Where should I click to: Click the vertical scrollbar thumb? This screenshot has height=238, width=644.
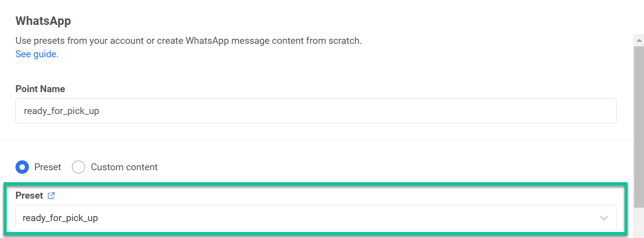tap(639, 127)
